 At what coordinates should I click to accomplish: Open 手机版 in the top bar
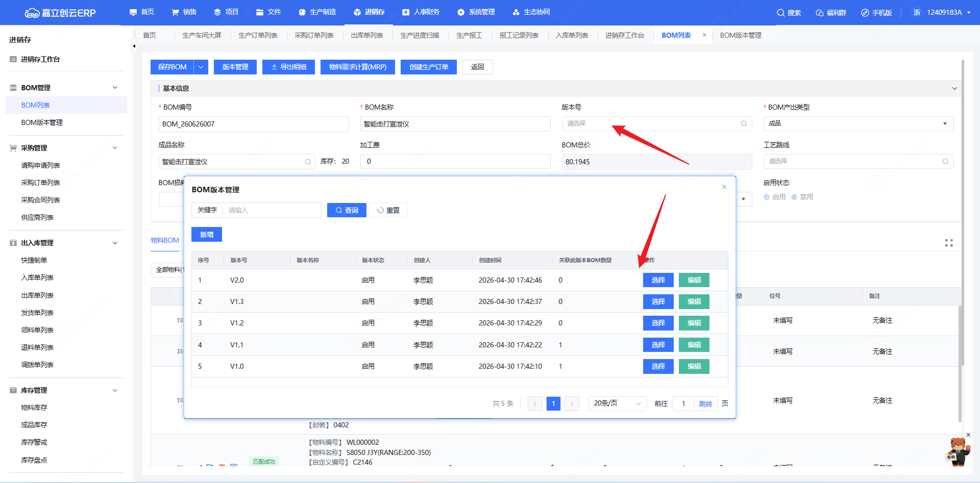(x=876, y=13)
